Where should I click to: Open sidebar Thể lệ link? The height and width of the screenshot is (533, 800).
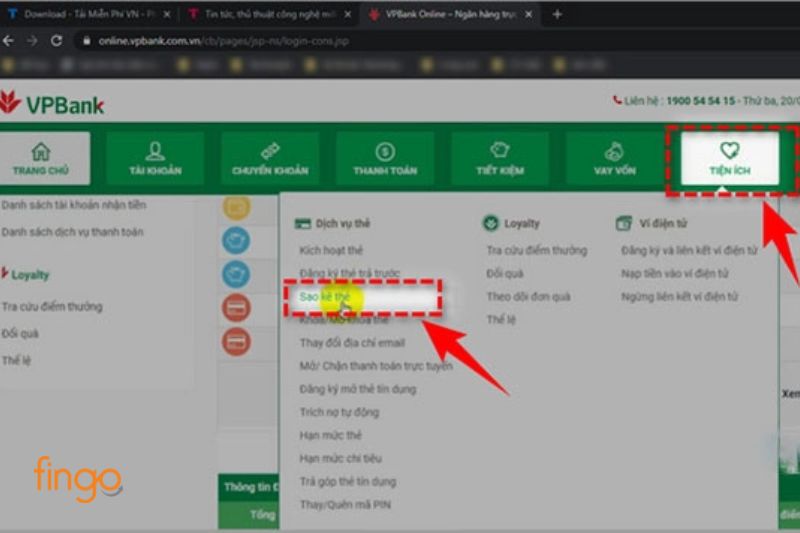[16, 361]
